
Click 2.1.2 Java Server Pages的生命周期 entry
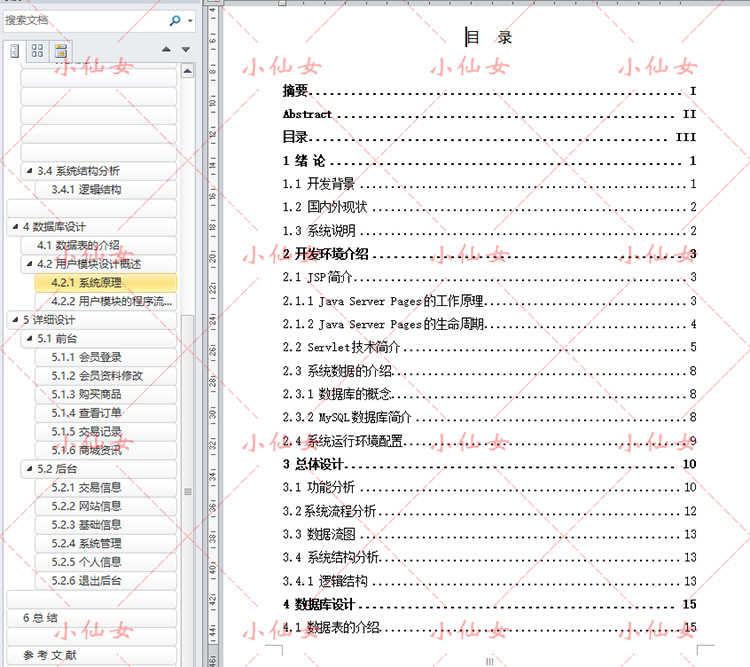click(x=489, y=324)
